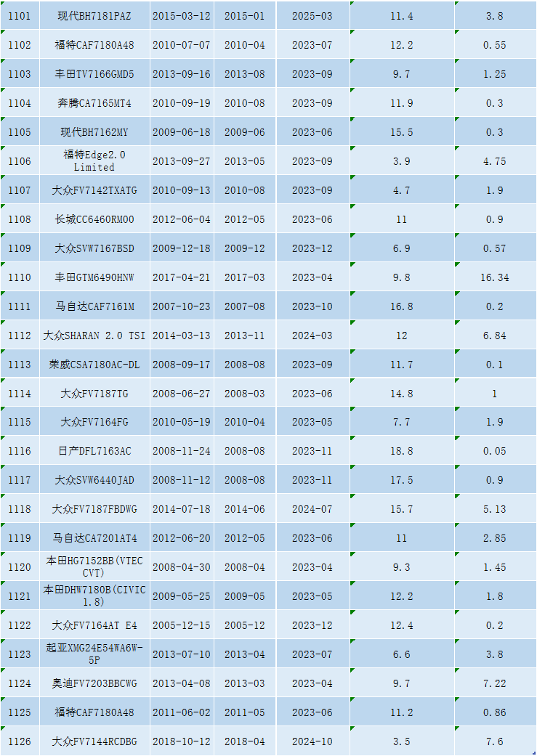Image resolution: width=537 pixels, height=756 pixels.
Task: Click the cell 福特Edge2.0 Limited
Action: pyautogui.click(x=94, y=161)
